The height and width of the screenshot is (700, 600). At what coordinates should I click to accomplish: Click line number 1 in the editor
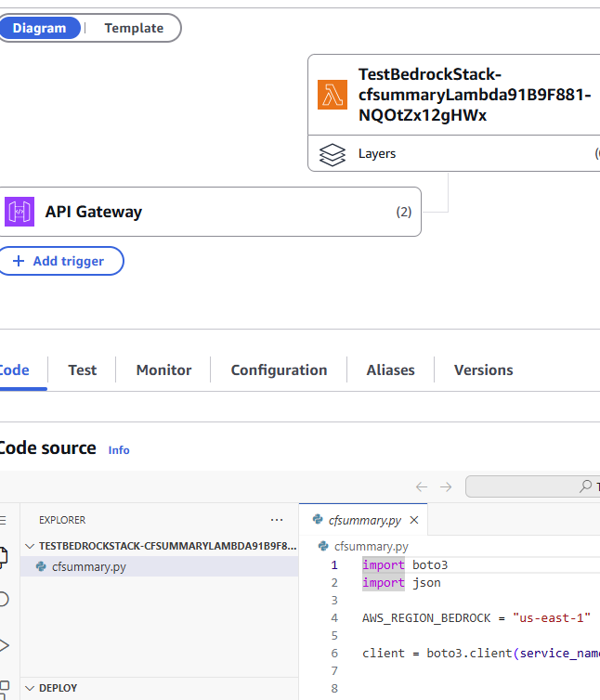(x=334, y=565)
